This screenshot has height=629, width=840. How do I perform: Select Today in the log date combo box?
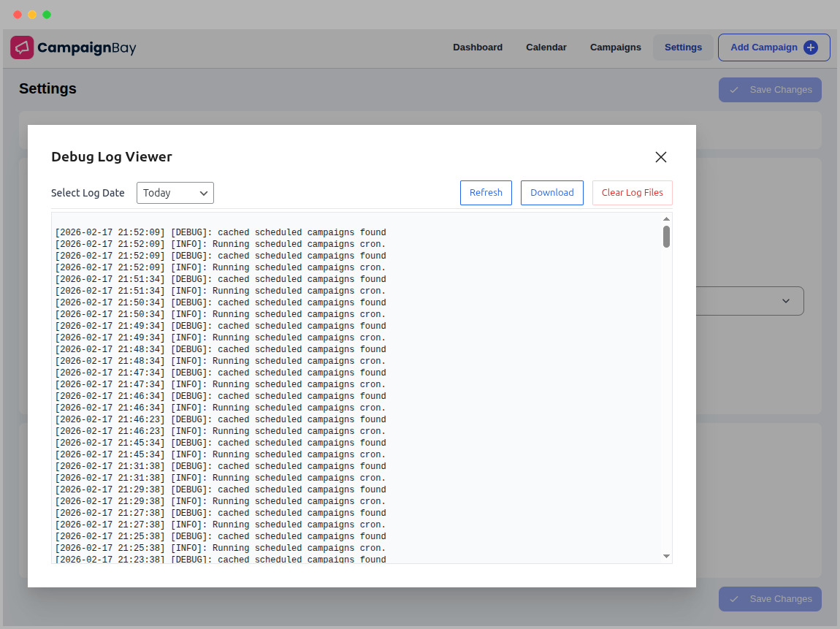(175, 192)
